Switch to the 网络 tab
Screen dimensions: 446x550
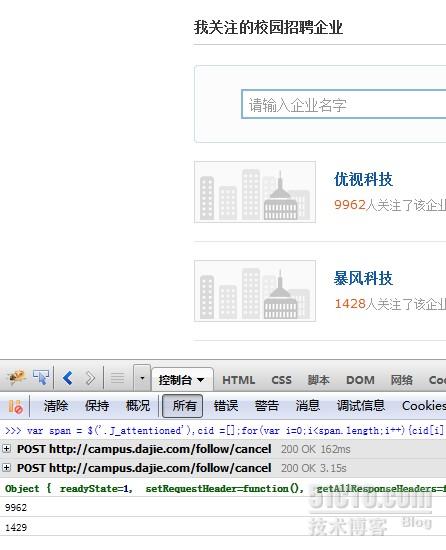click(x=401, y=380)
